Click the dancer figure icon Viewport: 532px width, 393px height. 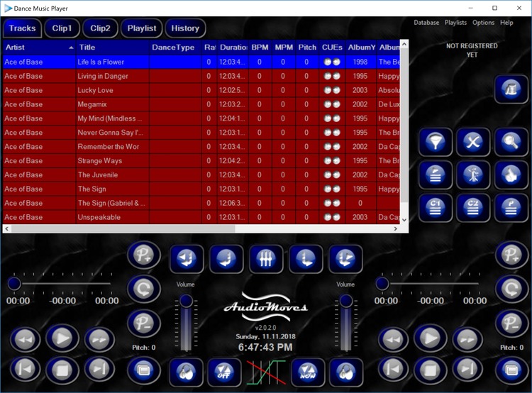473,175
